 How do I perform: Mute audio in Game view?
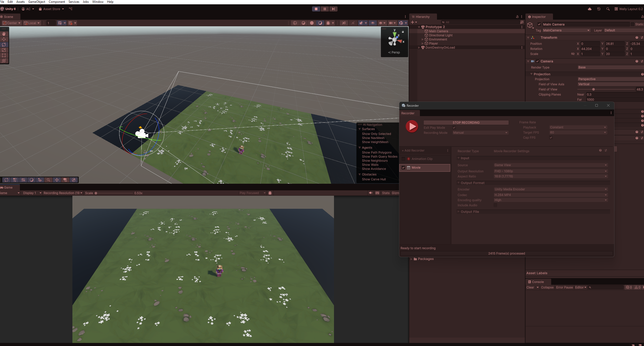click(x=370, y=193)
